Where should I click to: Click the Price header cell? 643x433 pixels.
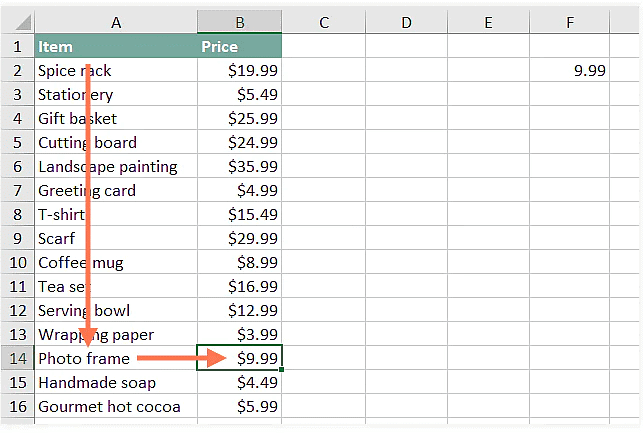click(240, 46)
